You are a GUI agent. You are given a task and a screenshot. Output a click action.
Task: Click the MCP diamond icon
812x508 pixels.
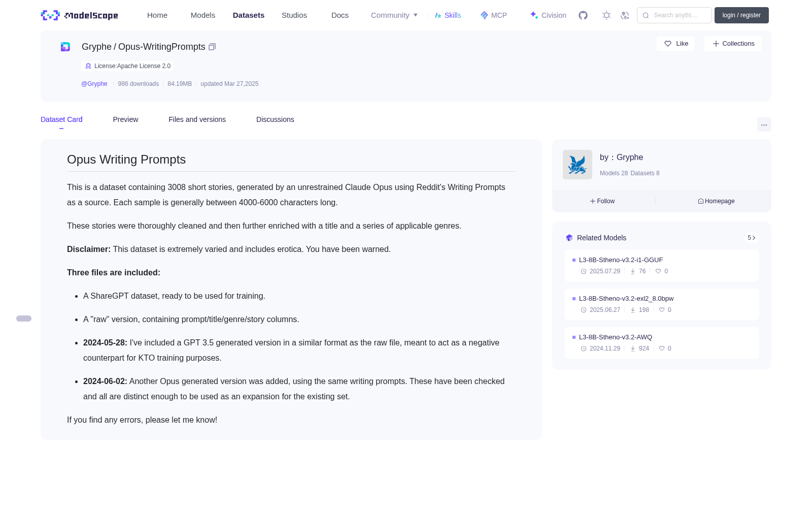[484, 15]
